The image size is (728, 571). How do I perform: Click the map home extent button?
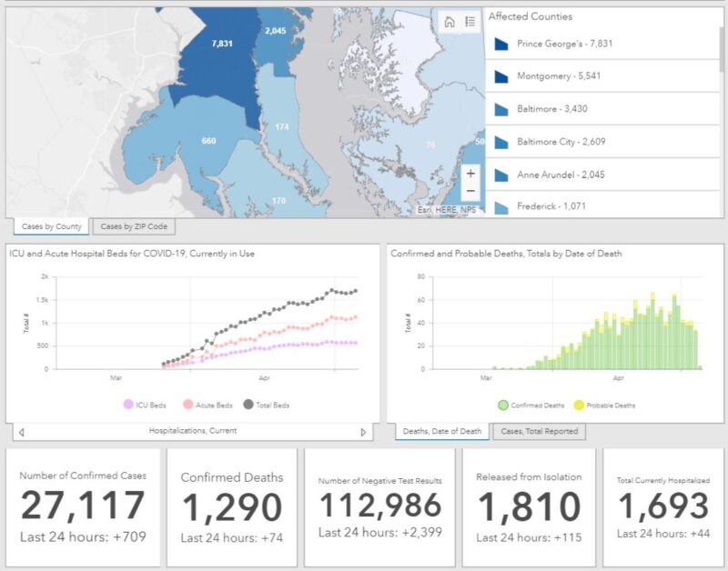450,22
